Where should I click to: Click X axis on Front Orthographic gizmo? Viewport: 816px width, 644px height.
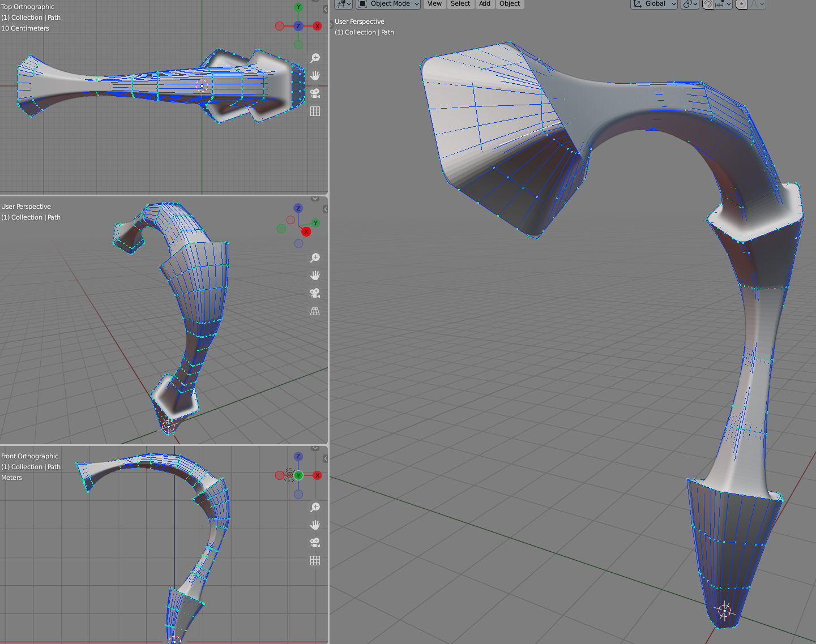317,475
